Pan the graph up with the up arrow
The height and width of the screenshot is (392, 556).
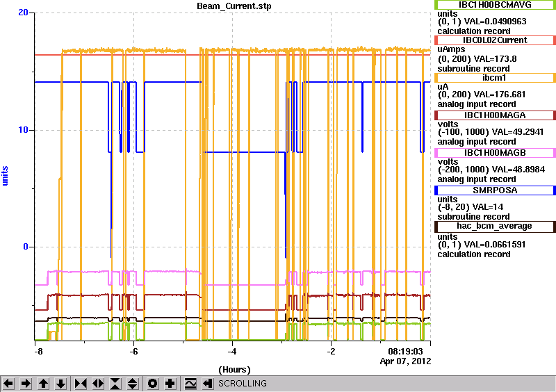(44, 384)
